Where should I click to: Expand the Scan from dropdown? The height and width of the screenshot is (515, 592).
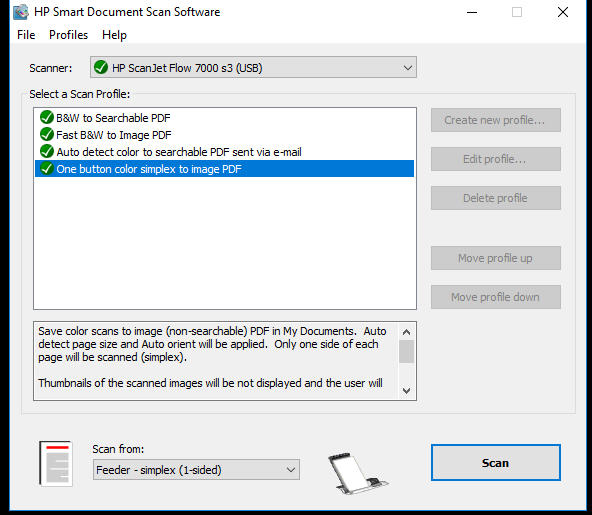[x=196, y=470]
